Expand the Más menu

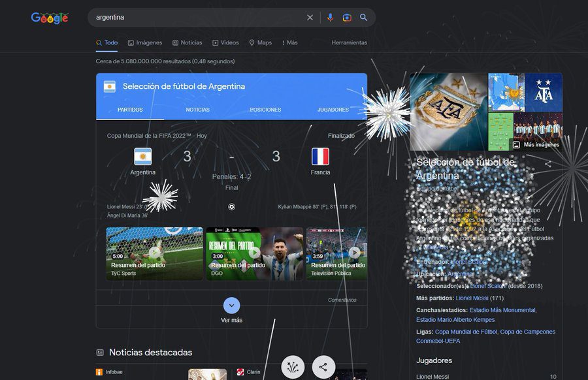click(x=289, y=42)
